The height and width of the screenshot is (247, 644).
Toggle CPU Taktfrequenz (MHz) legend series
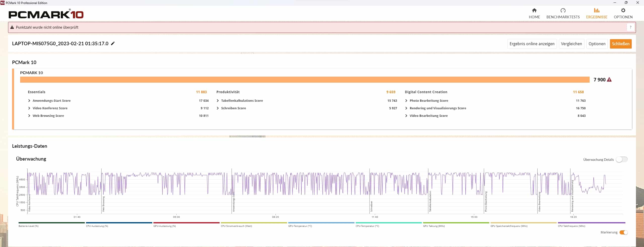(571, 226)
